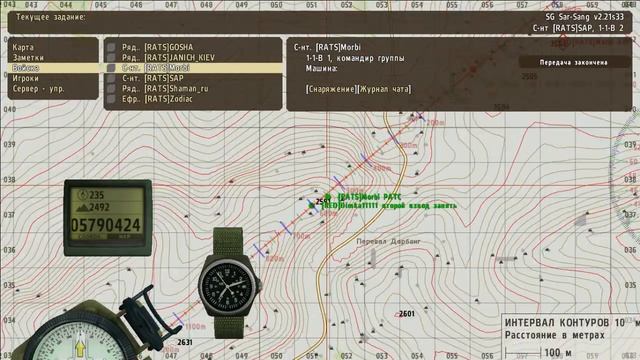
Task: Click the SG Sar-Sang v2.21s33 title
Action: coord(584,17)
